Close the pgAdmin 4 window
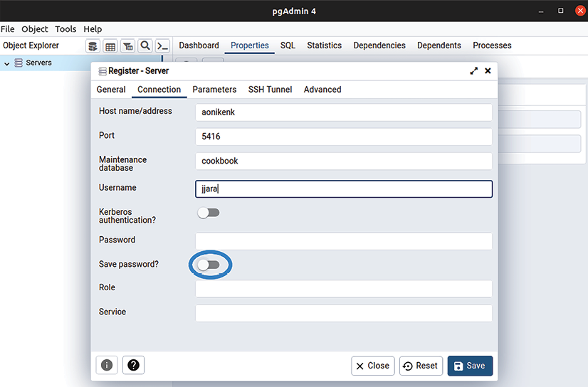This screenshot has height=387, width=588. [x=580, y=11]
